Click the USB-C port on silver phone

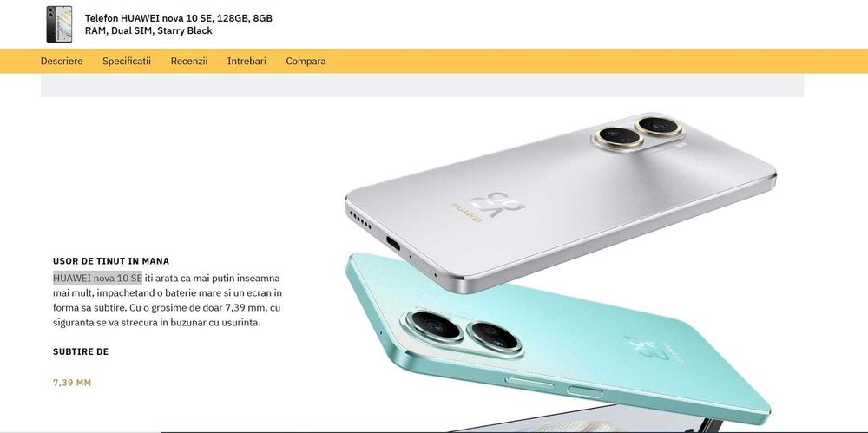pyautogui.click(x=393, y=244)
